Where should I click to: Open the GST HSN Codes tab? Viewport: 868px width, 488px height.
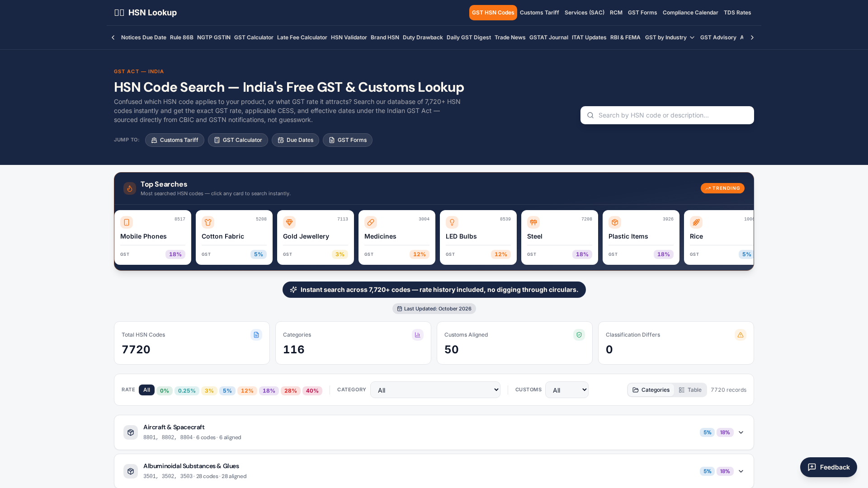[x=493, y=13]
